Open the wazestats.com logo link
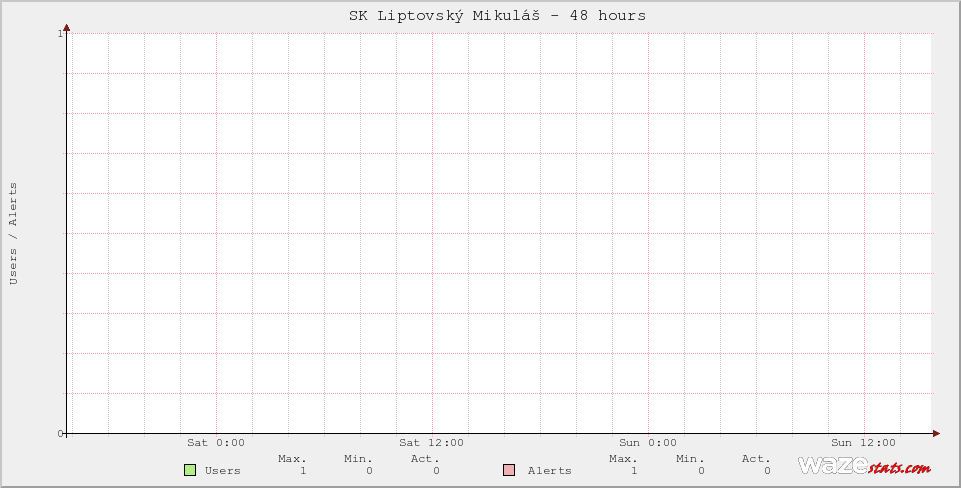 pyautogui.click(x=864, y=466)
